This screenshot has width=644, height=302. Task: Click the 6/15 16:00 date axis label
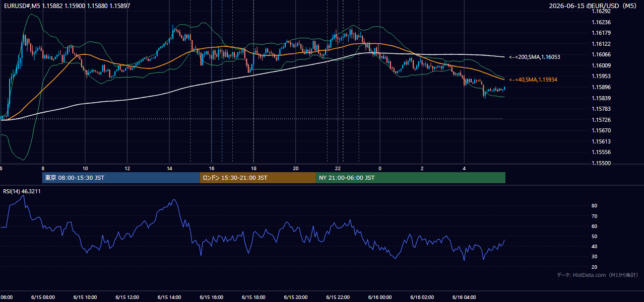(211, 297)
